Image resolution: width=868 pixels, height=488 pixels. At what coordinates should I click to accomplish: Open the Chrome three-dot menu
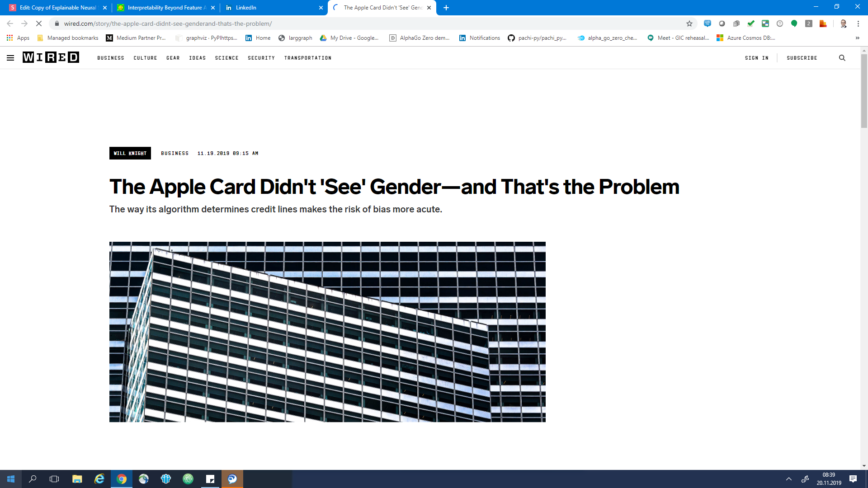858,23
